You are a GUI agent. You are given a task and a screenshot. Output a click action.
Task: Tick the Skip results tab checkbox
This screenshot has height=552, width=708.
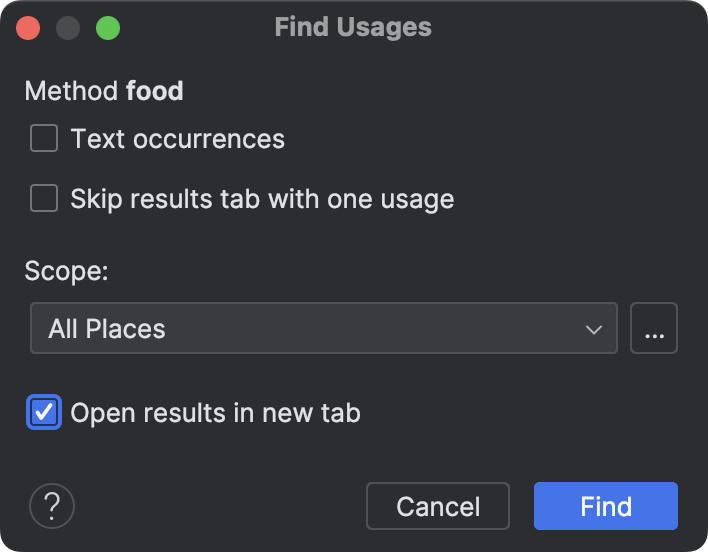pyautogui.click(x=44, y=198)
